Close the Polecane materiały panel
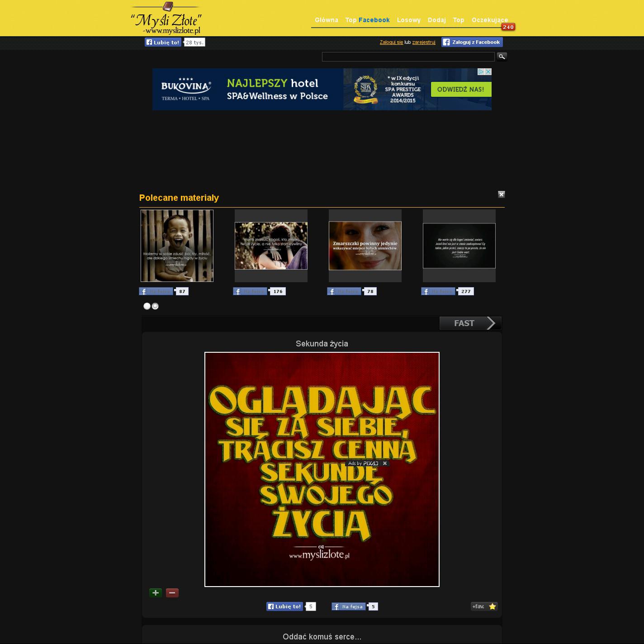644x644 pixels. coord(501,194)
